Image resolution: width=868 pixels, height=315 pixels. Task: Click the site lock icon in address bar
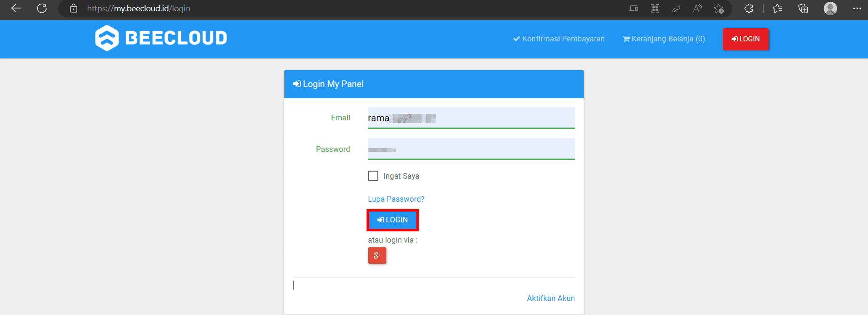(73, 8)
